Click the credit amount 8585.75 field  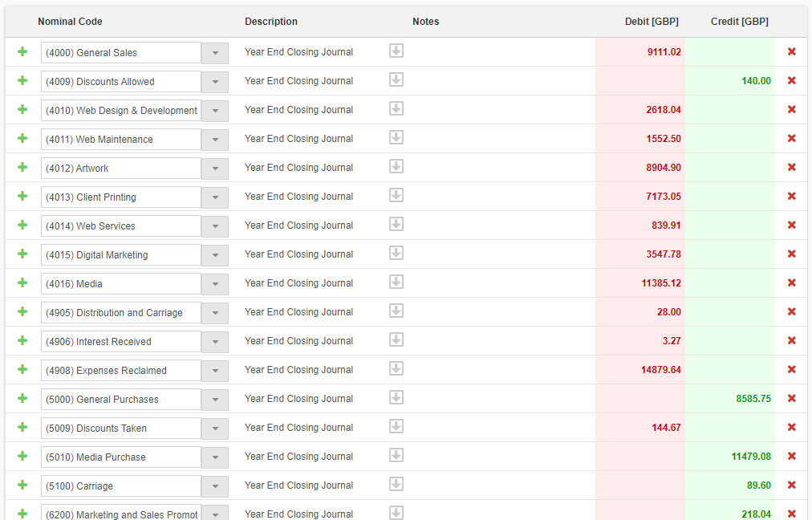coord(731,399)
